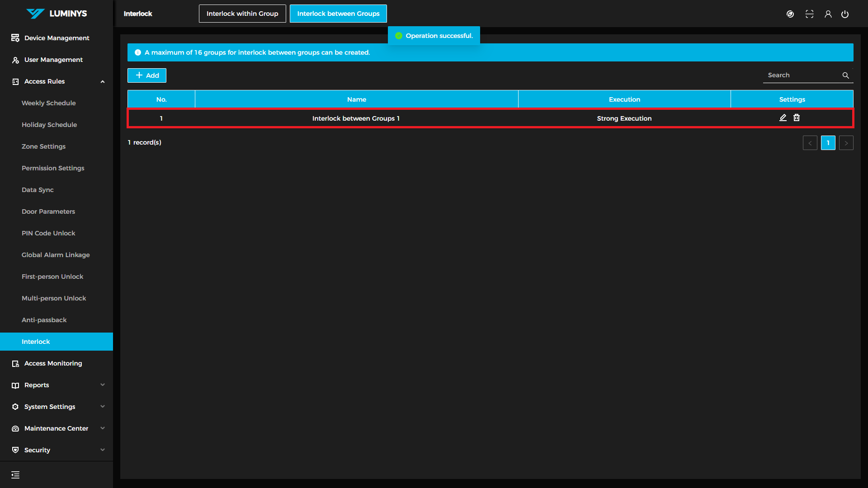Open Device Management in sidebar
This screenshot has width=868, height=488.
coord(57,38)
